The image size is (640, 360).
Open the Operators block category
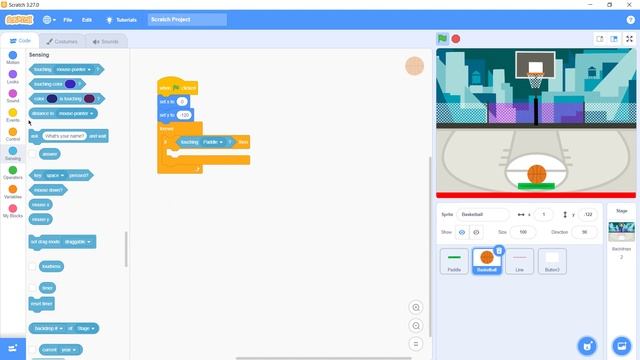(13, 173)
